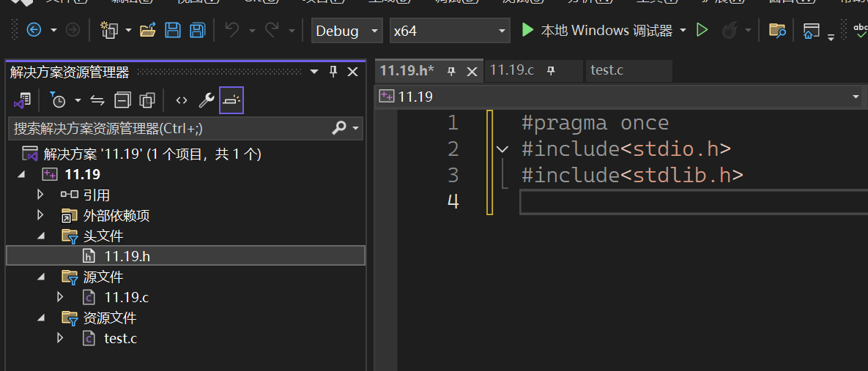Click the magnifier search icon in Solution Explorer
This screenshot has width=868, height=371.
tap(338, 128)
